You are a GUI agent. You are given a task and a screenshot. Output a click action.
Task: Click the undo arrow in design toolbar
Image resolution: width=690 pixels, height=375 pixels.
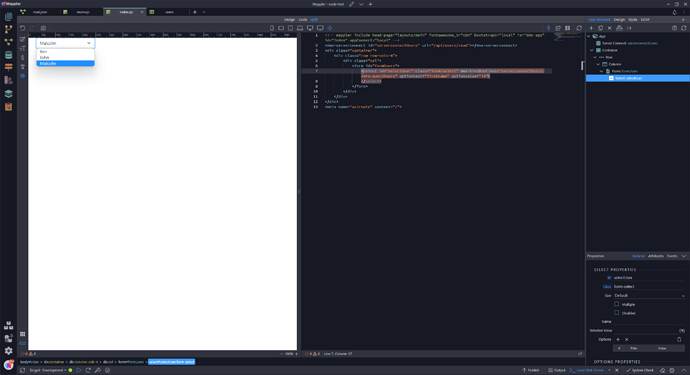[22, 28]
